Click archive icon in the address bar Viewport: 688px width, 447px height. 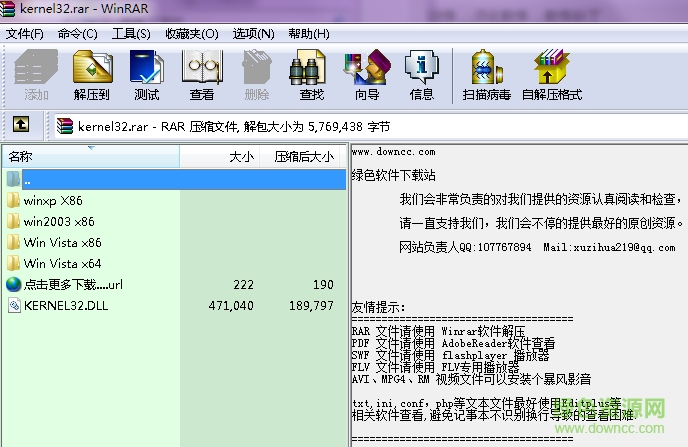(65, 126)
